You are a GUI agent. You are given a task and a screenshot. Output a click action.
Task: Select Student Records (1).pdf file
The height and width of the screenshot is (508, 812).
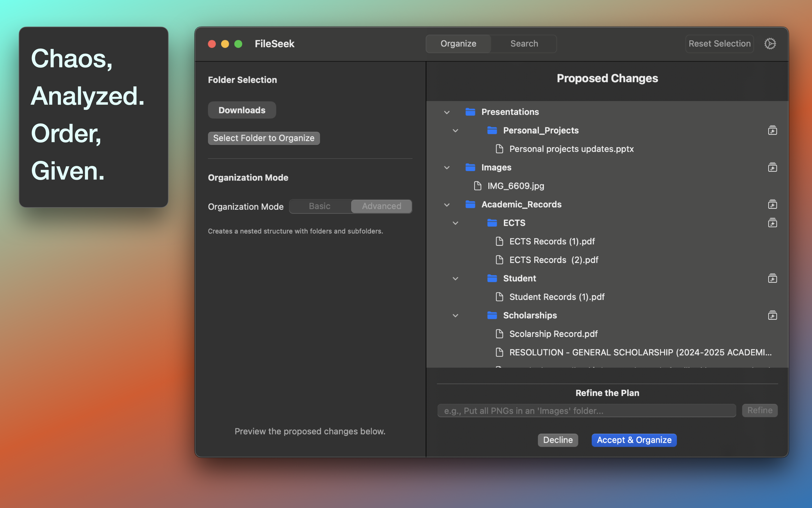tap(607, 297)
